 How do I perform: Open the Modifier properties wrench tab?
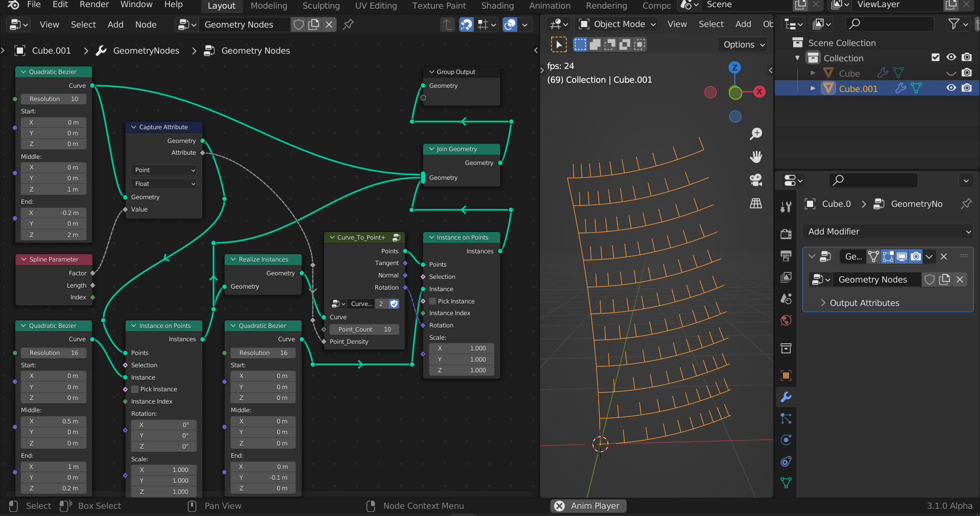coord(786,397)
